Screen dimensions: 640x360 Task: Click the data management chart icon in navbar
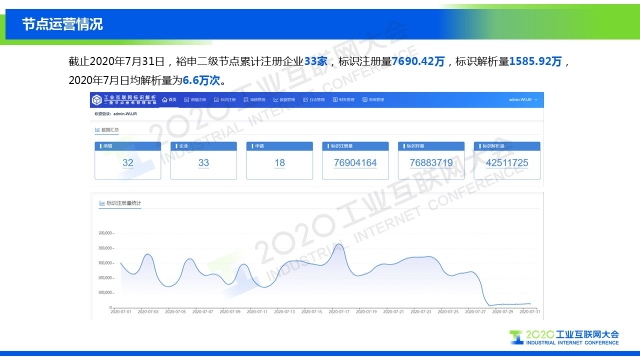(x=276, y=100)
